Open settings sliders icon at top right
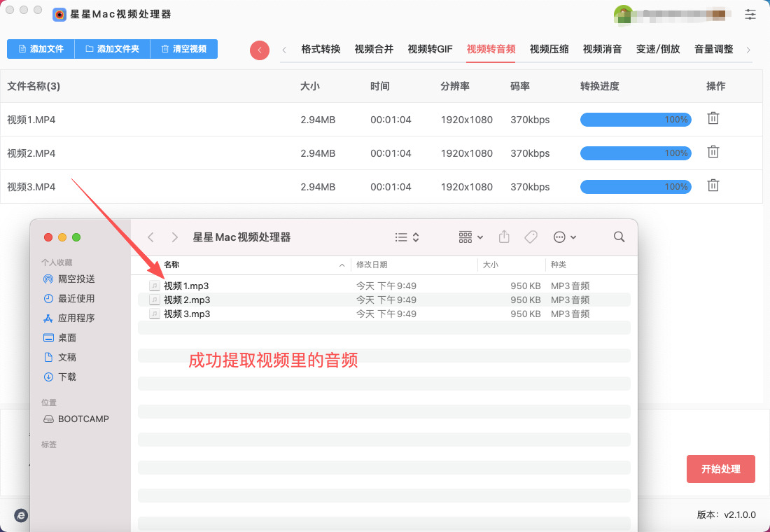This screenshot has height=532, width=770. click(x=750, y=14)
